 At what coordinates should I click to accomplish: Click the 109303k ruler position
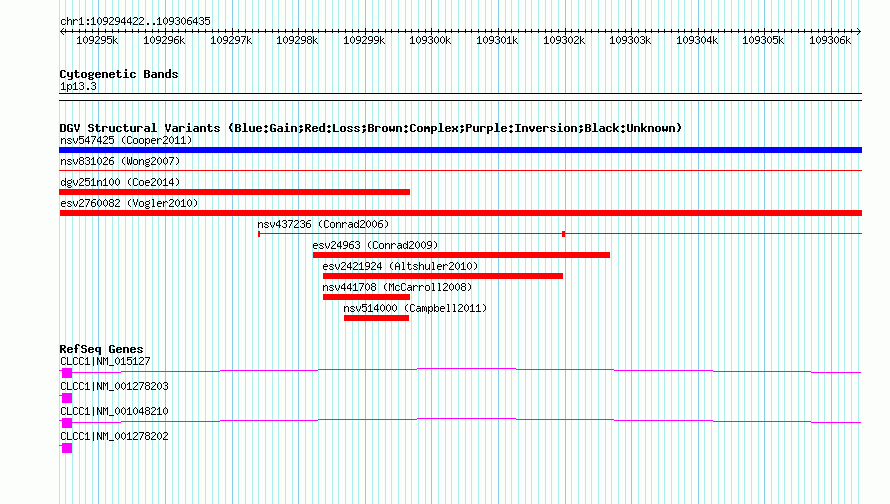(630, 40)
